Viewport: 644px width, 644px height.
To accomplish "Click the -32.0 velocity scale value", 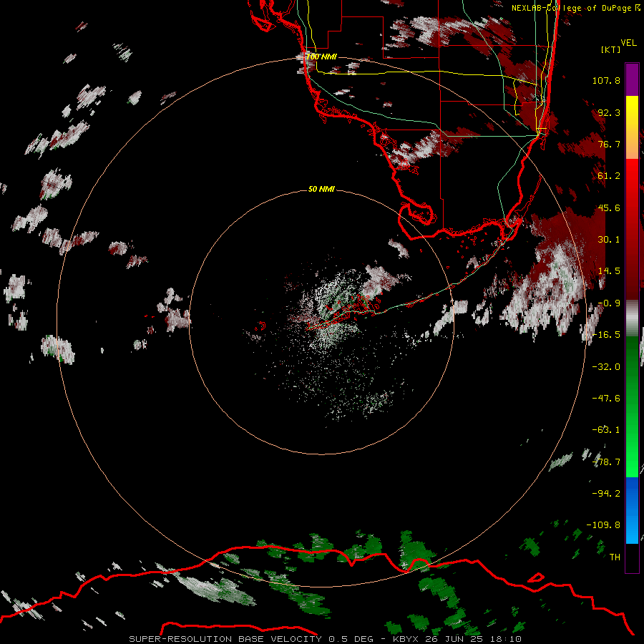I will click(x=606, y=367).
